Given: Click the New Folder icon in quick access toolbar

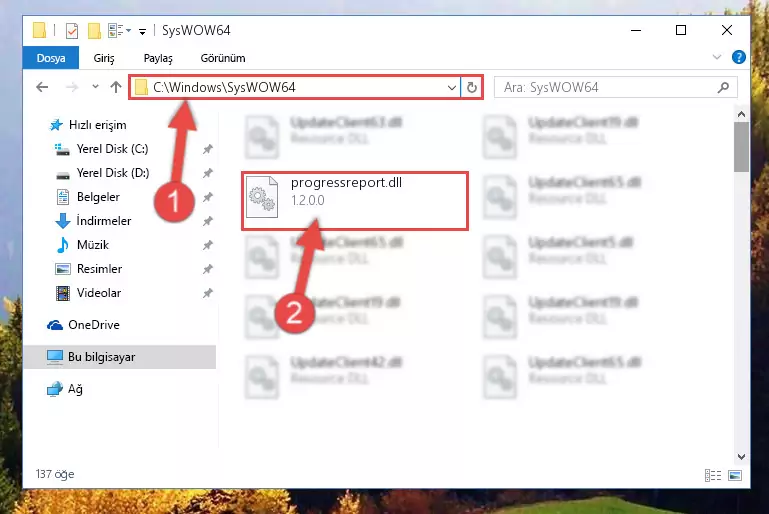Looking at the screenshot, I should pyautogui.click(x=94, y=30).
